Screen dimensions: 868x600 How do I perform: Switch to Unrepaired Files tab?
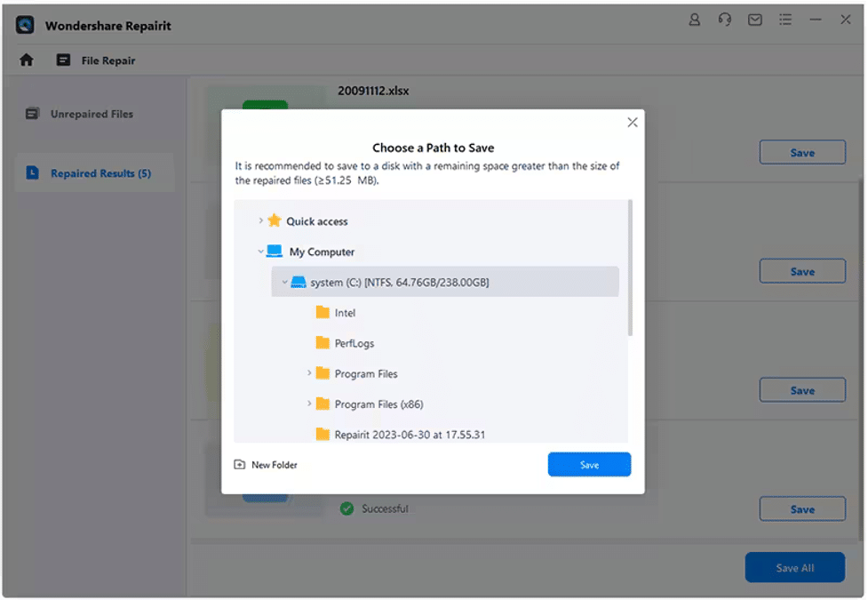(x=95, y=114)
